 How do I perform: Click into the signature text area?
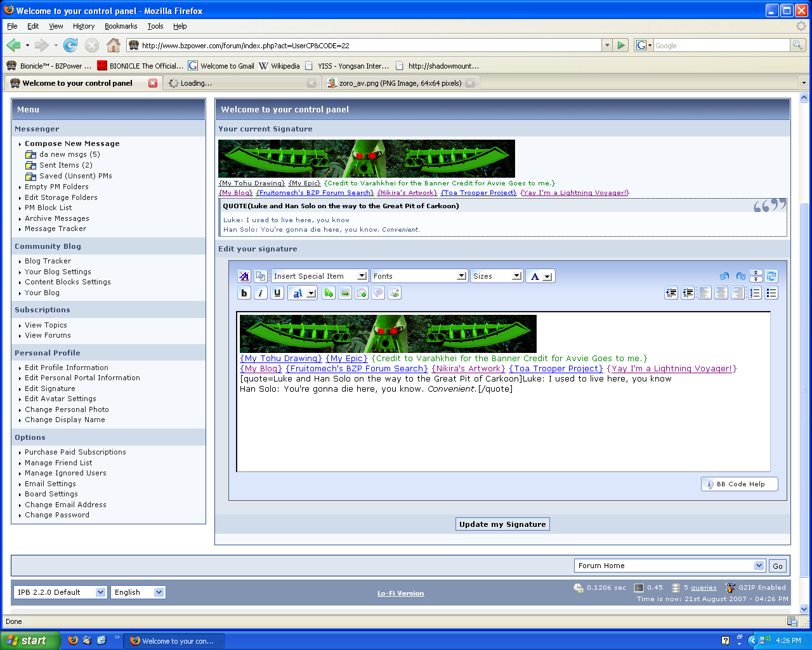click(504, 392)
